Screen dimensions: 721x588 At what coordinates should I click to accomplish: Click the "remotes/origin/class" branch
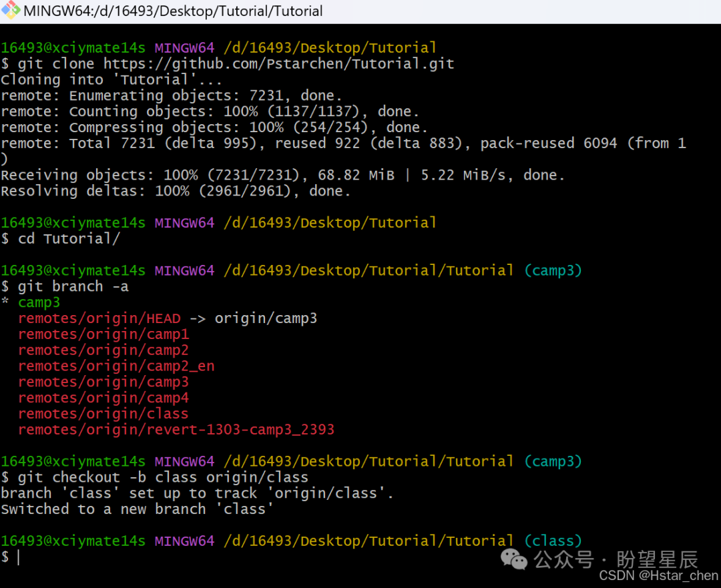pyautogui.click(x=103, y=414)
